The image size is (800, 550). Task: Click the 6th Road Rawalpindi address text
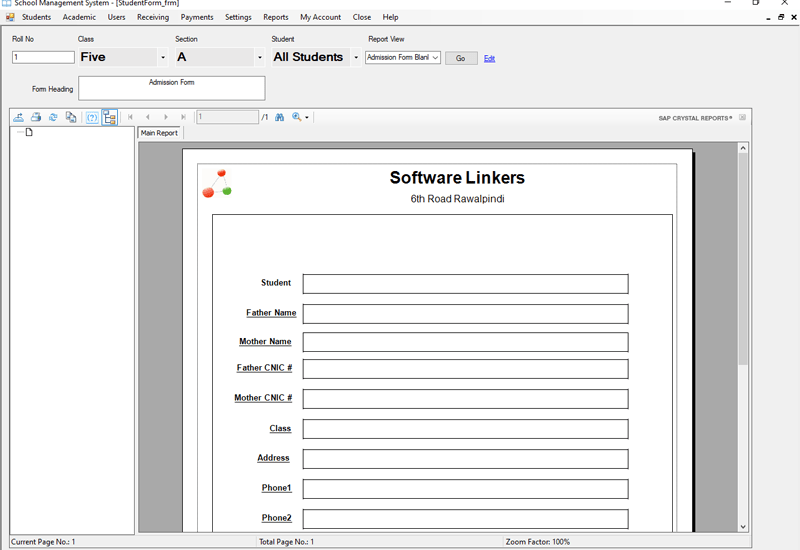tap(457, 199)
